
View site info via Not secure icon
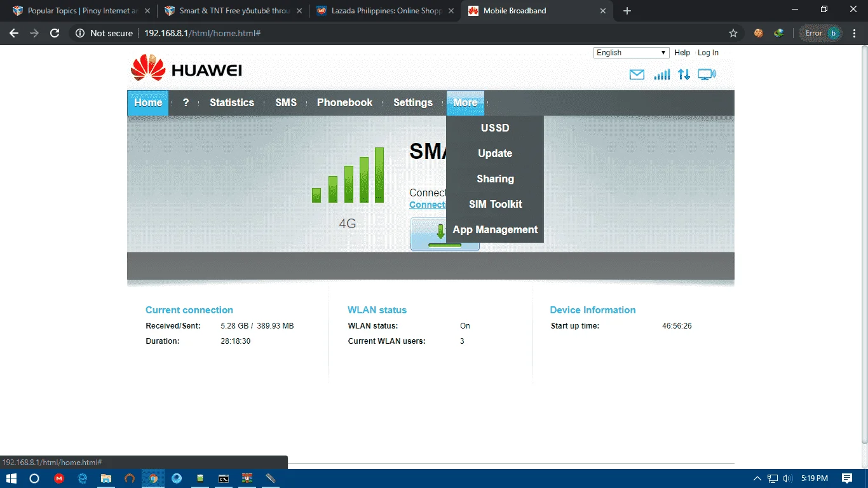click(x=80, y=33)
